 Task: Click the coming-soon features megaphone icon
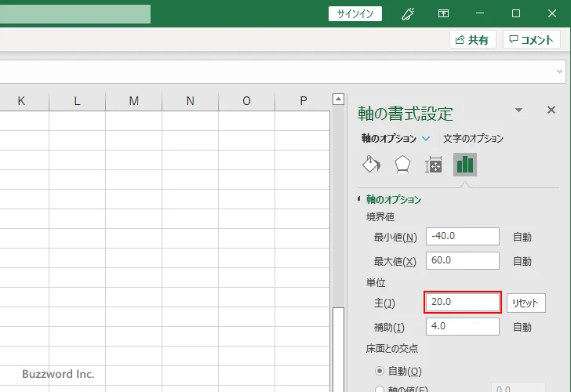pyautogui.click(x=408, y=14)
